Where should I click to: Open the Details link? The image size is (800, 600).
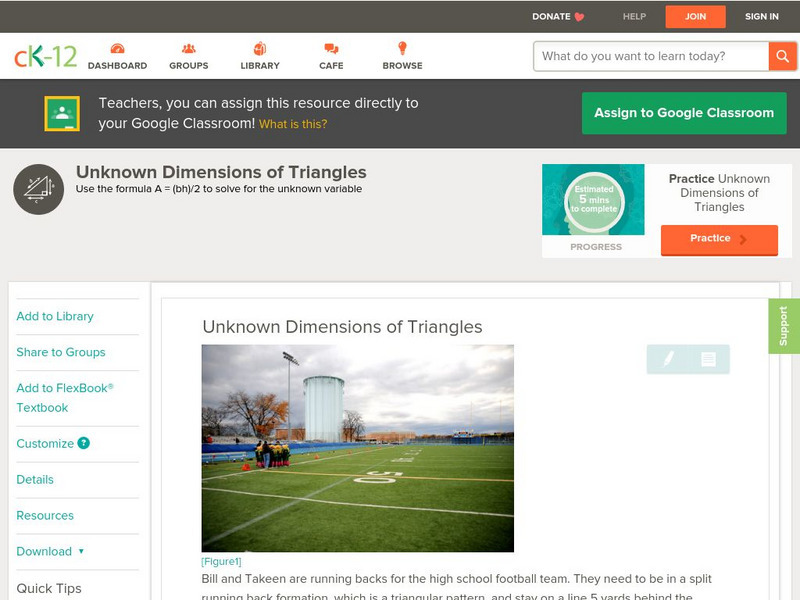[x=35, y=480]
